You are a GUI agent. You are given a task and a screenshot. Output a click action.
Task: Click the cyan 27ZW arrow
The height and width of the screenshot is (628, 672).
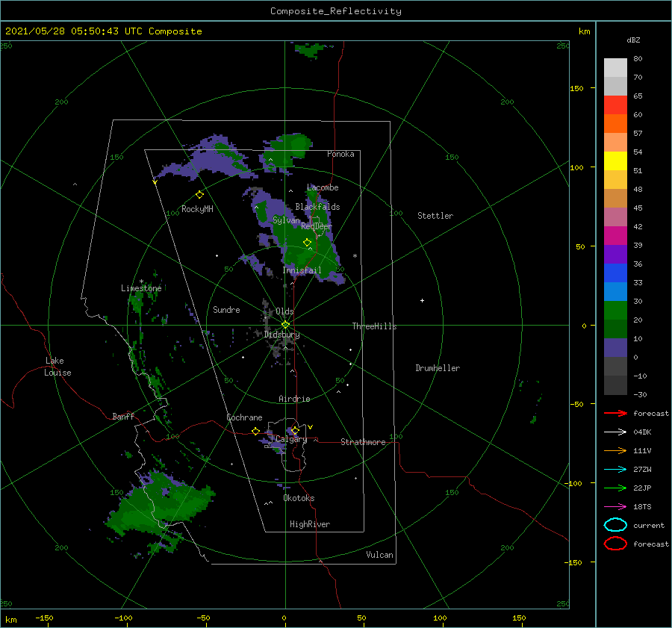click(615, 470)
